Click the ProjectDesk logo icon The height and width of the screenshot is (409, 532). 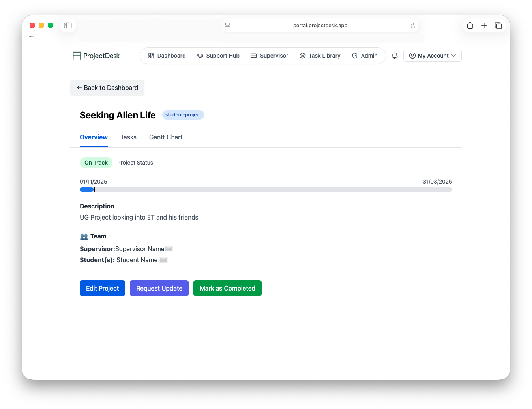[x=76, y=55]
